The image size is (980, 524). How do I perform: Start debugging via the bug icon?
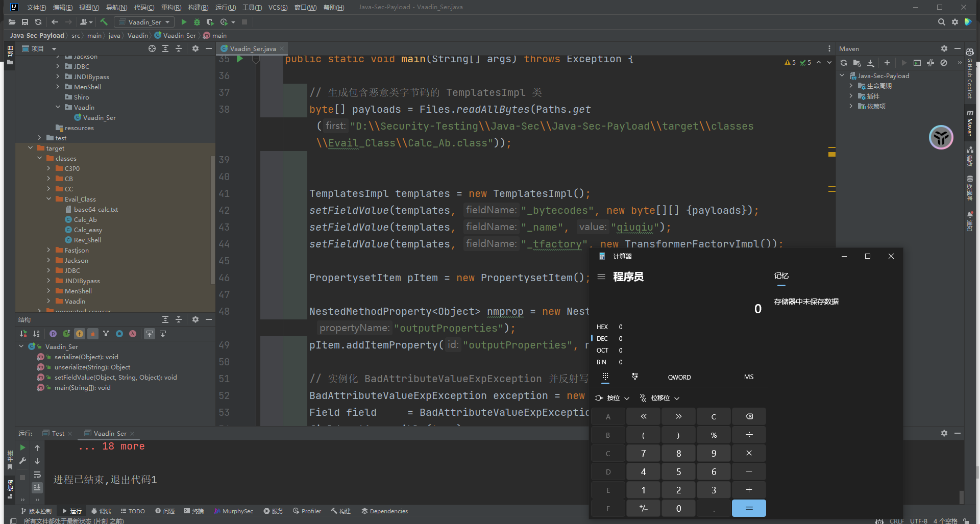[197, 22]
